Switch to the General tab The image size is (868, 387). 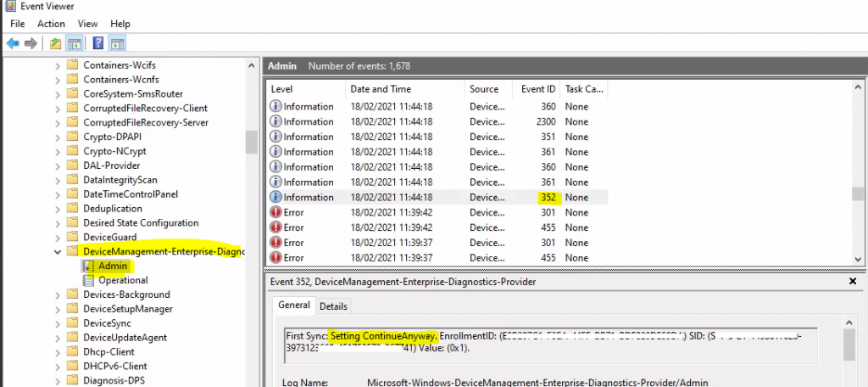click(293, 305)
